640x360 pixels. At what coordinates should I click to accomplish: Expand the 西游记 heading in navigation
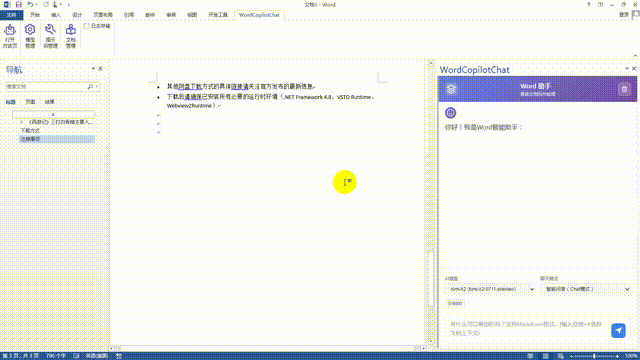pos(22,122)
